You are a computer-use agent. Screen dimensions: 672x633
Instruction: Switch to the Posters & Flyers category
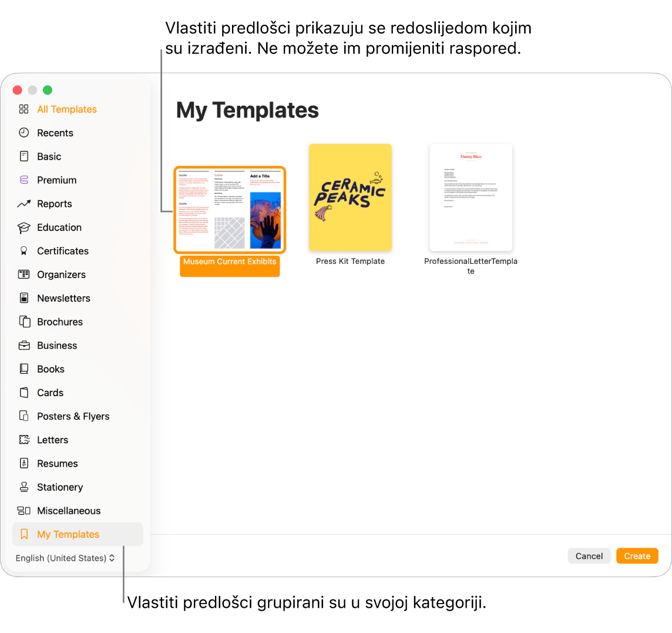[x=73, y=416]
